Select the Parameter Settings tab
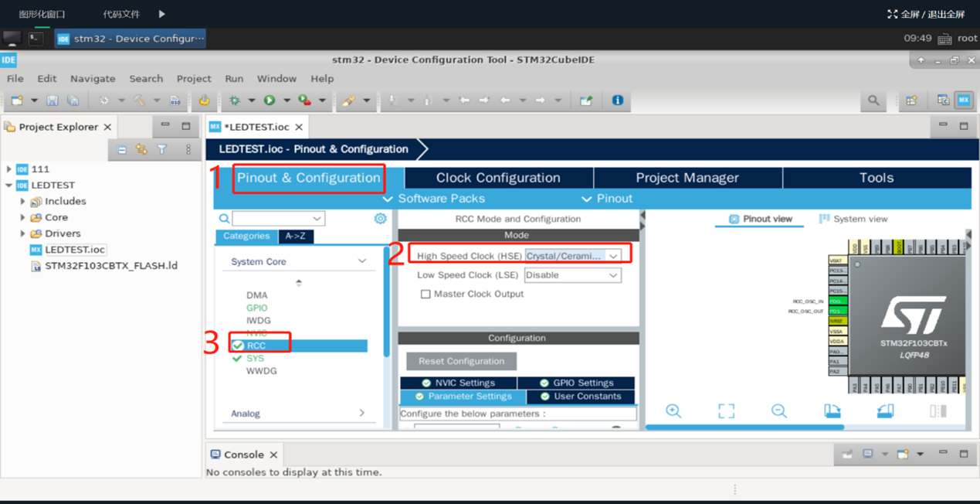The width and height of the screenshot is (980, 504). (463, 397)
